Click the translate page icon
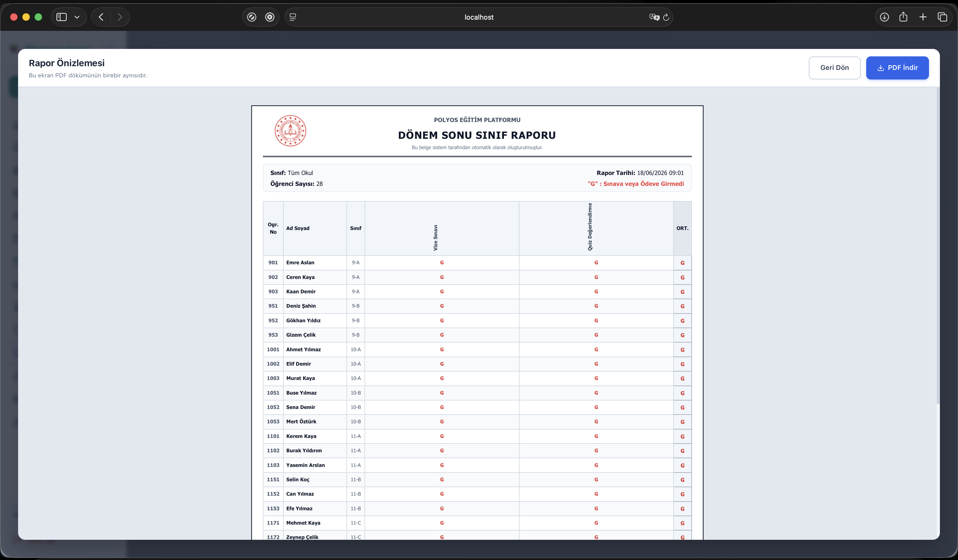The height and width of the screenshot is (560, 958). (x=654, y=17)
